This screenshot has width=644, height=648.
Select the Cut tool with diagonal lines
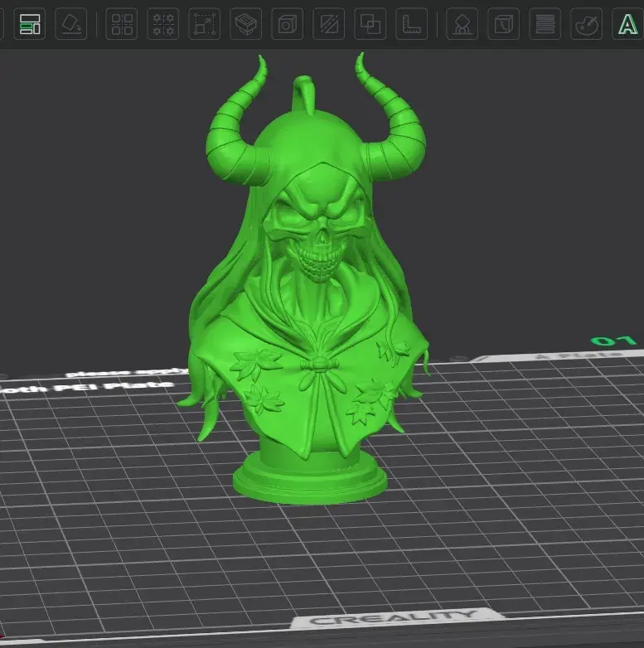click(328, 24)
